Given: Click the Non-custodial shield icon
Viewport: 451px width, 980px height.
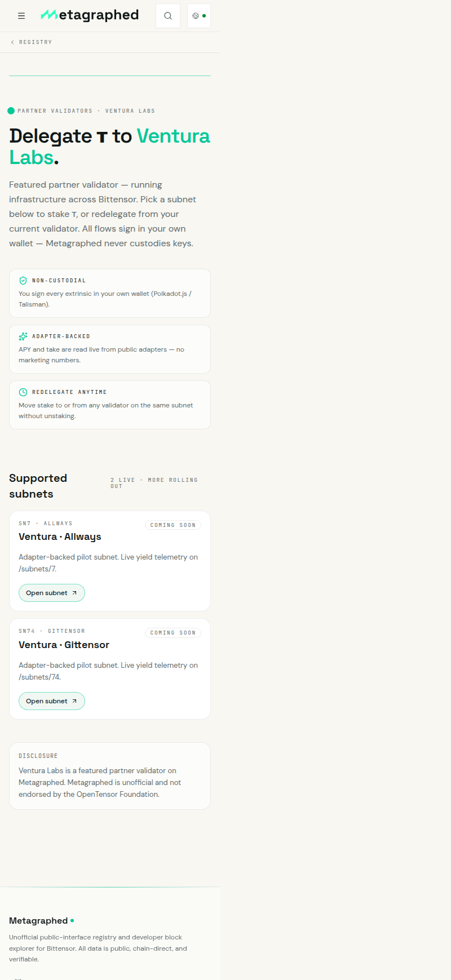Looking at the screenshot, I should coord(23,281).
